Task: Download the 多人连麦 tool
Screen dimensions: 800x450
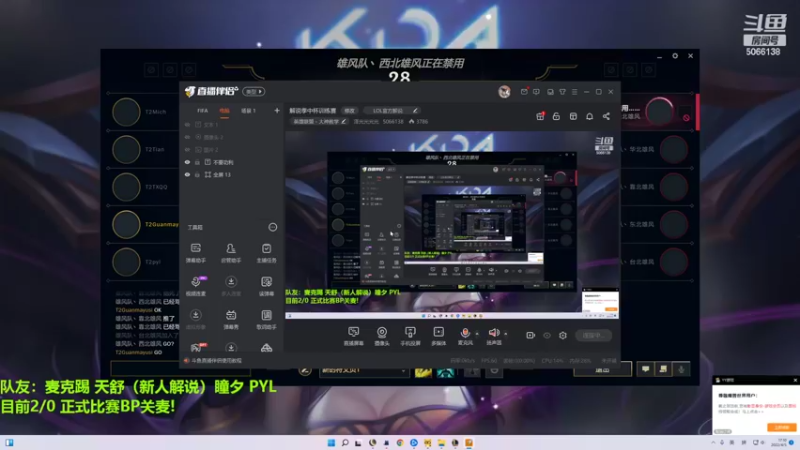Action: 231,286
